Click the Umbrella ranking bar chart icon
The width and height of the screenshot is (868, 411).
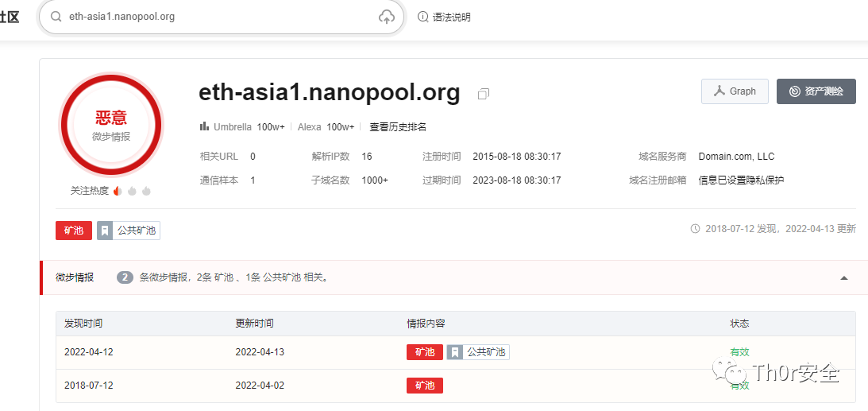pyautogui.click(x=204, y=126)
